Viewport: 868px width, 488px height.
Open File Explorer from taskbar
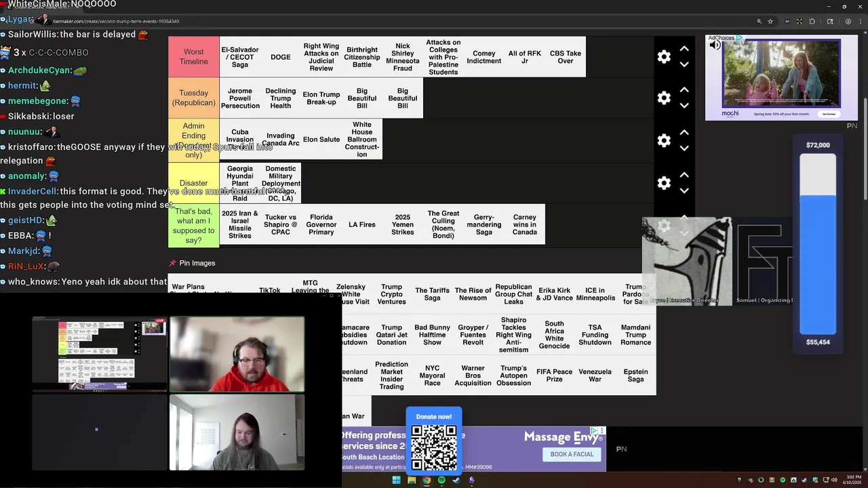pyautogui.click(x=412, y=481)
